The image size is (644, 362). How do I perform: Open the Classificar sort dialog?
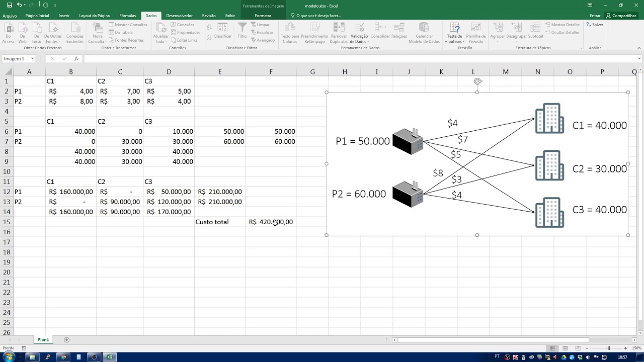click(x=222, y=31)
